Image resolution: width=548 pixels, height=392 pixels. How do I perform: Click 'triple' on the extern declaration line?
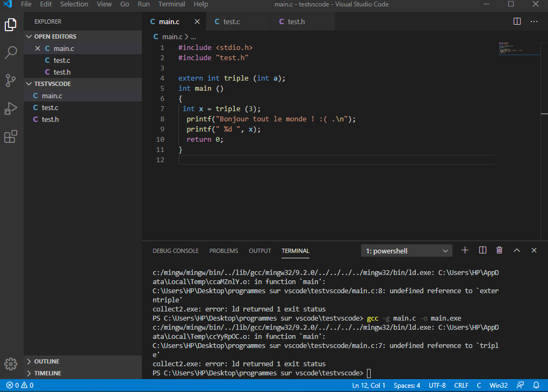pyautogui.click(x=236, y=78)
